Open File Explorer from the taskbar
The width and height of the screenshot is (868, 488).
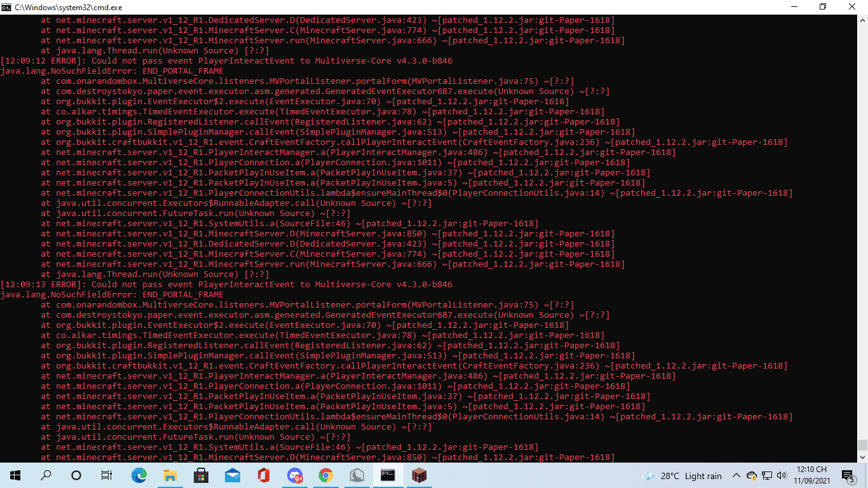170,475
